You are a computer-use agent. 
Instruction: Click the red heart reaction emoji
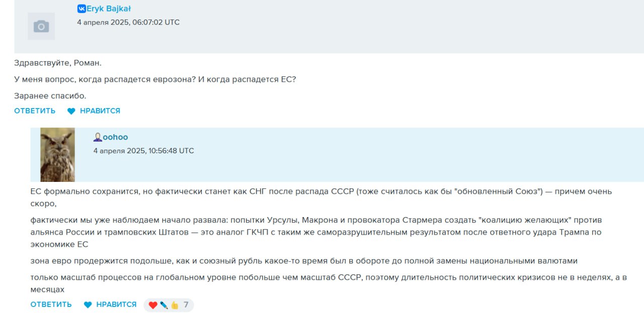tap(153, 305)
